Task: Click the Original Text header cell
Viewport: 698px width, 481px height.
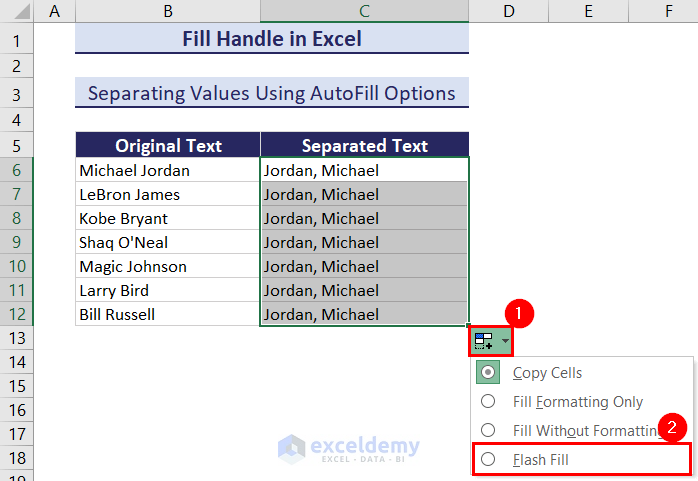Action: tap(168, 146)
